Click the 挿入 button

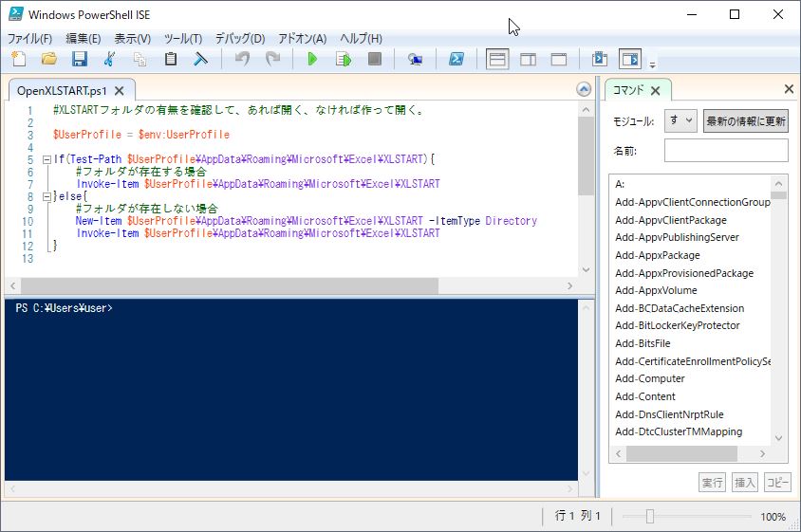tap(745, 483)
